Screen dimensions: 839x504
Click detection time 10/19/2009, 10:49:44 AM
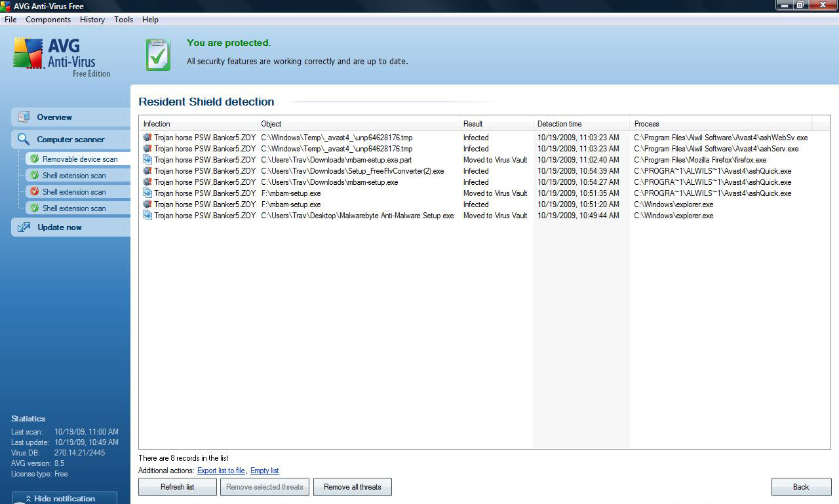pyautogui.click(x=578, y=216)
